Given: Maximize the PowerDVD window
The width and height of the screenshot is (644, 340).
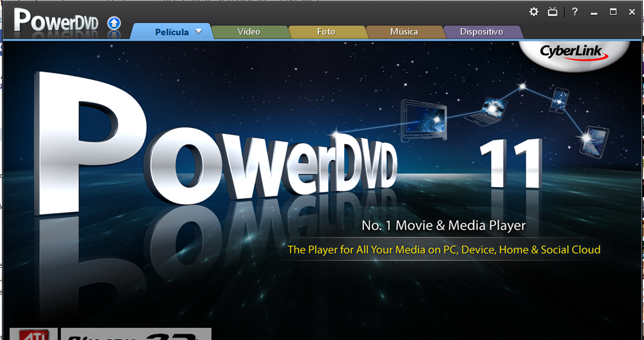Looking at the screenshot, I should (x=613, y=12).
